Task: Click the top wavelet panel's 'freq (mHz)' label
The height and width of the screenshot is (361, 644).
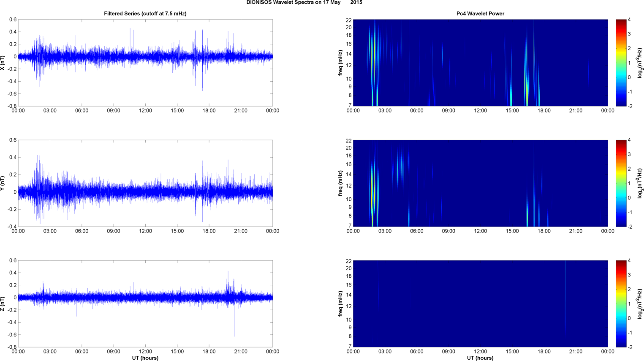Action: click(x=340, y=63)
